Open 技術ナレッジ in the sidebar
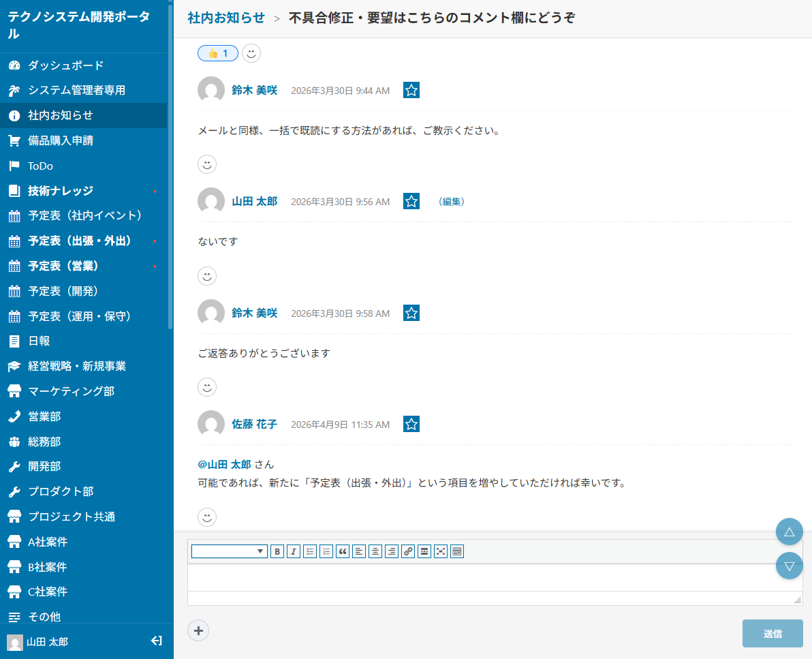This screenshot has width=812, height=659. pyautogui.click(x=61, y=191)
